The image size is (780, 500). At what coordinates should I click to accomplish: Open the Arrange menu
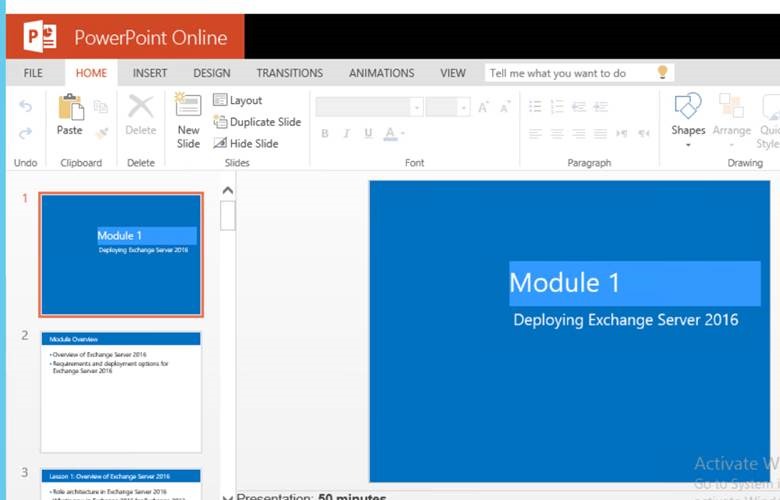point(732,119)
